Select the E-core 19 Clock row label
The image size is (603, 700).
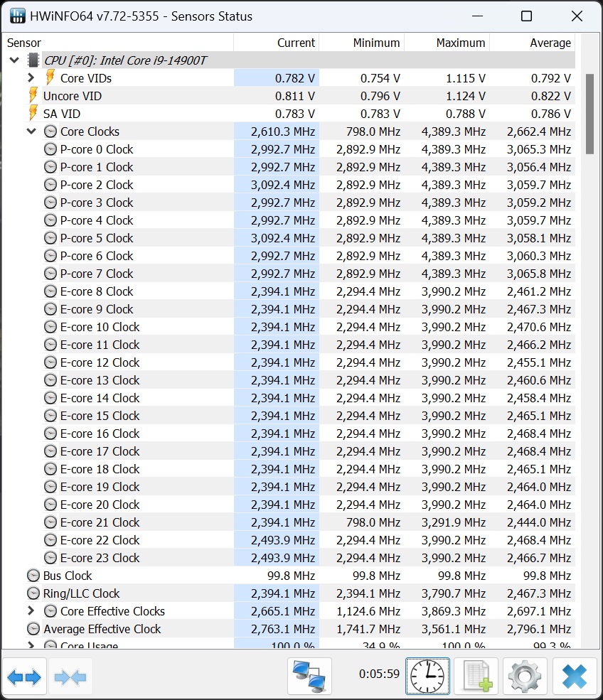pyautogui.click(x=100, y=487)
